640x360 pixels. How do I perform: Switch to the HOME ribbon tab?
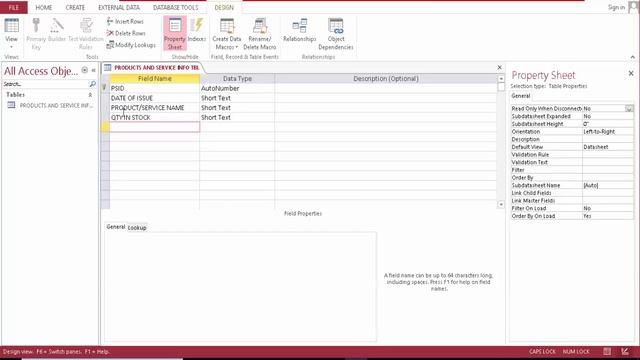[44, 7]
